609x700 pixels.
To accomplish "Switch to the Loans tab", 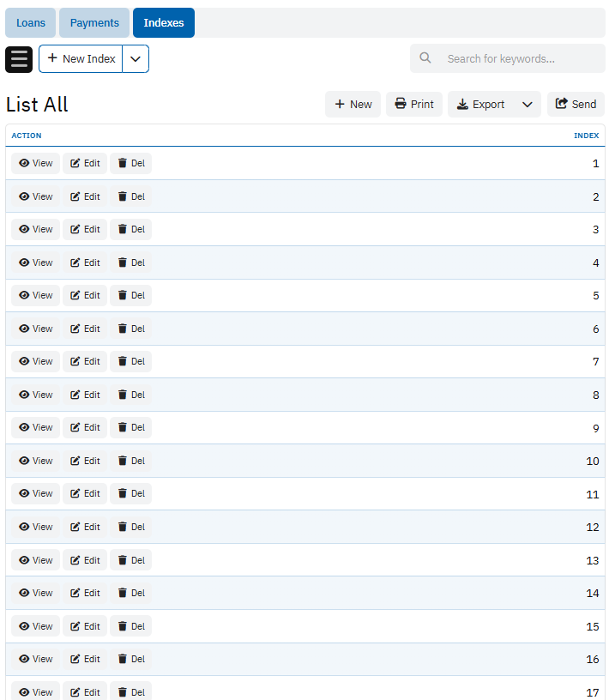I will 31,23.
